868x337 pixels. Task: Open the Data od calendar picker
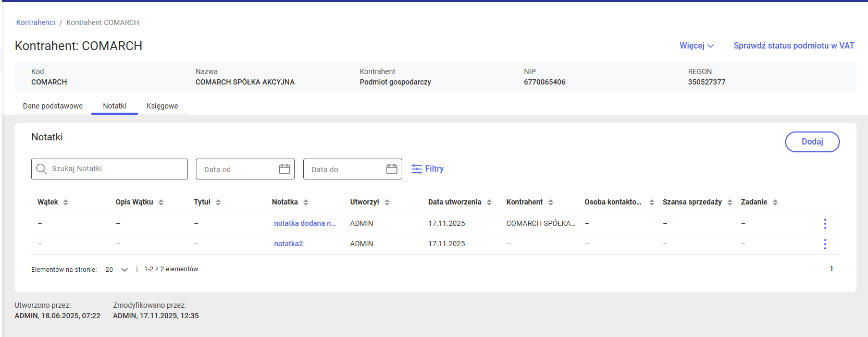(284, 169)
